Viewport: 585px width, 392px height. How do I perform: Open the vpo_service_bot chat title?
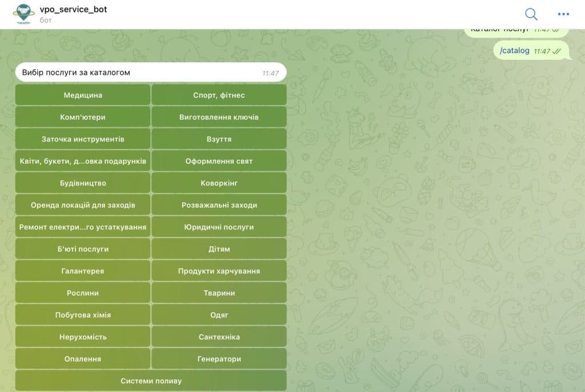tap(73, 10)
